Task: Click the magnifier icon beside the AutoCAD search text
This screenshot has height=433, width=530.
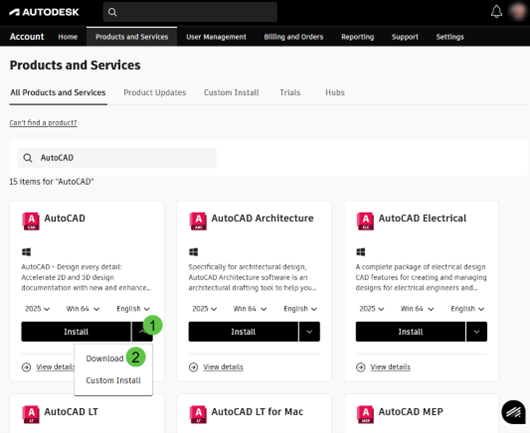Action: pos(28,158)
